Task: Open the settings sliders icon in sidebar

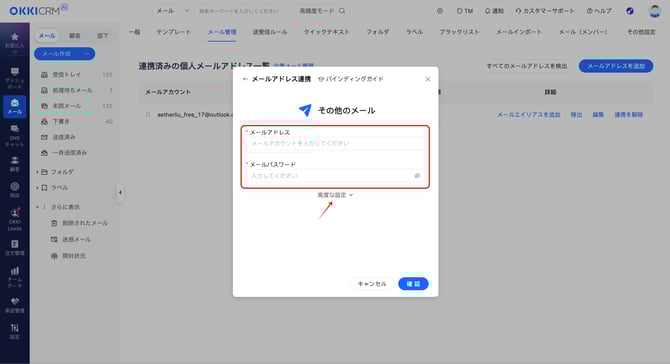Action: pos(15,328)
